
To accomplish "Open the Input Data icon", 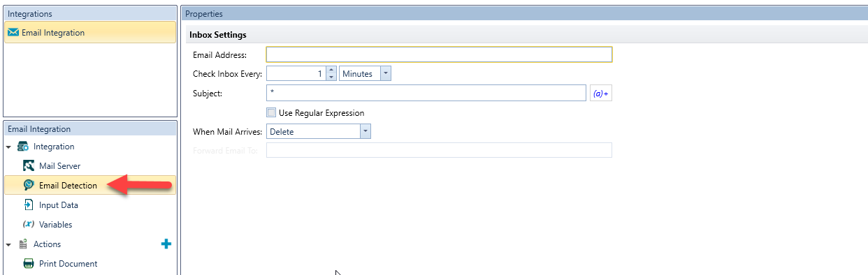I will tap(29, 205).
